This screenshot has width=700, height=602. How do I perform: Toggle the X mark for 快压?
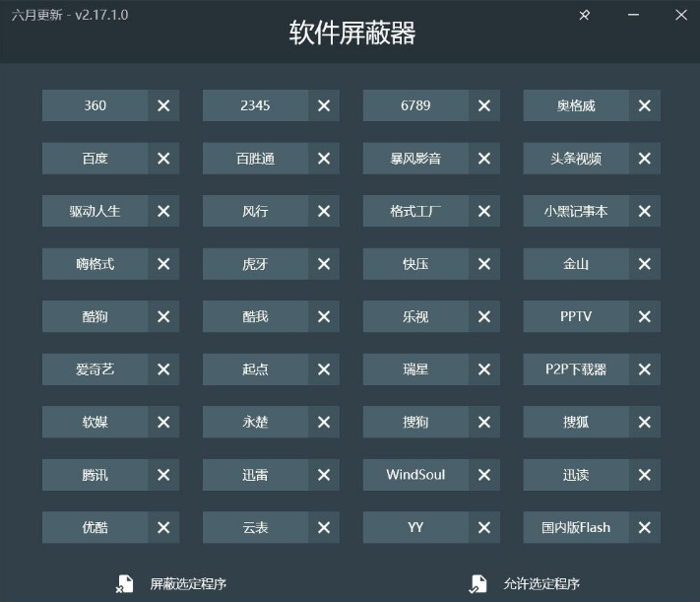click(x=484, y=264)
